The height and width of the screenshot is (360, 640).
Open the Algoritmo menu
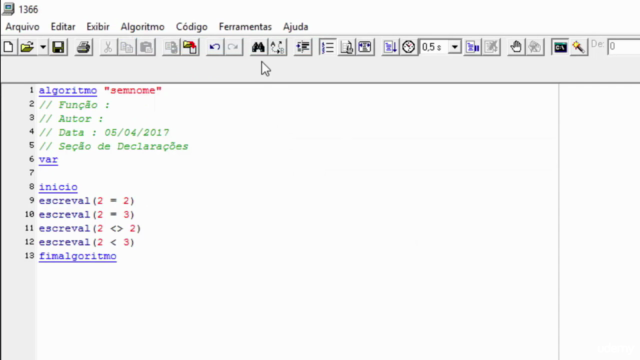point(142,27)
